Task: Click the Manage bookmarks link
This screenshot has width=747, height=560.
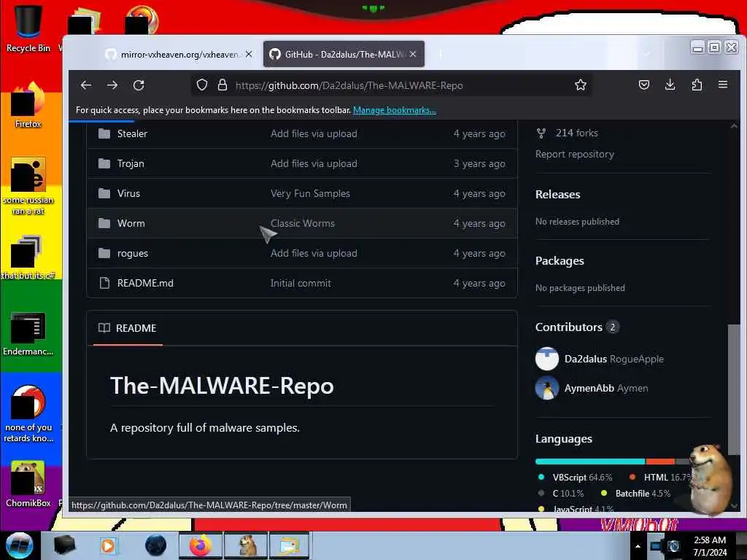Action: (395, 110)
